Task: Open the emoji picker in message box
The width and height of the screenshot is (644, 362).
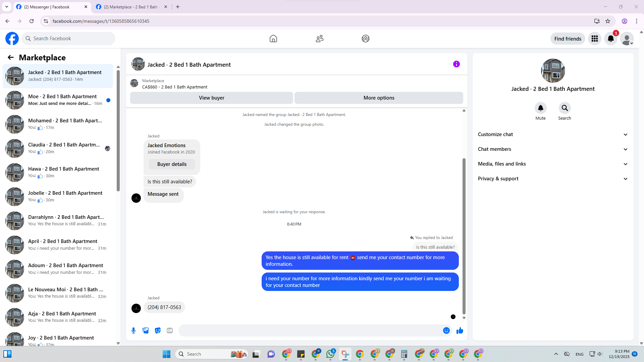Action: (446, 330)
